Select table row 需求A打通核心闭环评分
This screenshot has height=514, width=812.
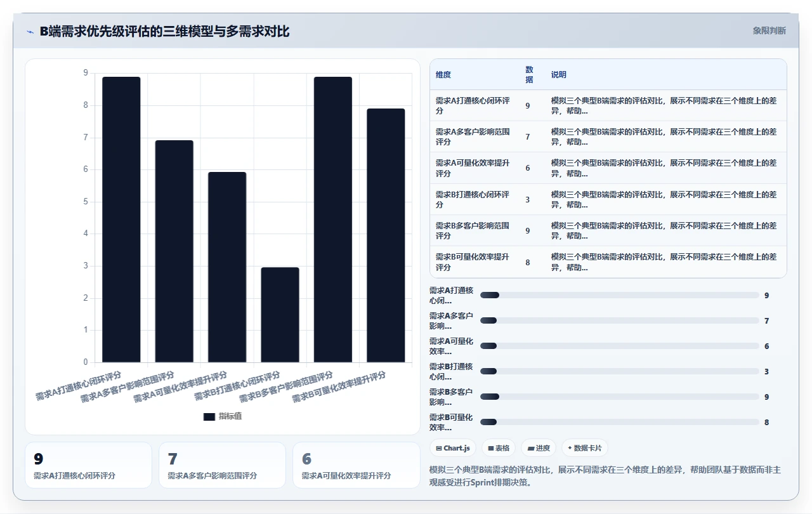click(x=608, y=105)
